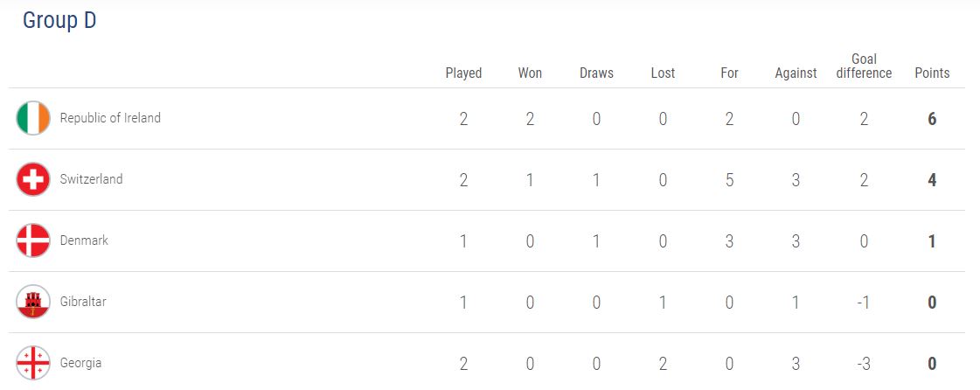Screen dimensions: 980x390
Task: Click the Won column header
Action: pos(530,73)
